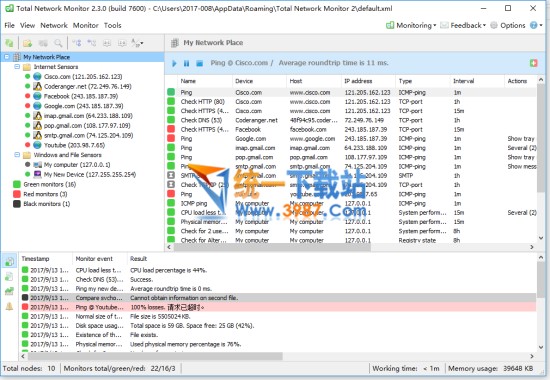This screenshot has width=550, height=380.
Task: Open the Feedback dropdown
Action: 463,25
